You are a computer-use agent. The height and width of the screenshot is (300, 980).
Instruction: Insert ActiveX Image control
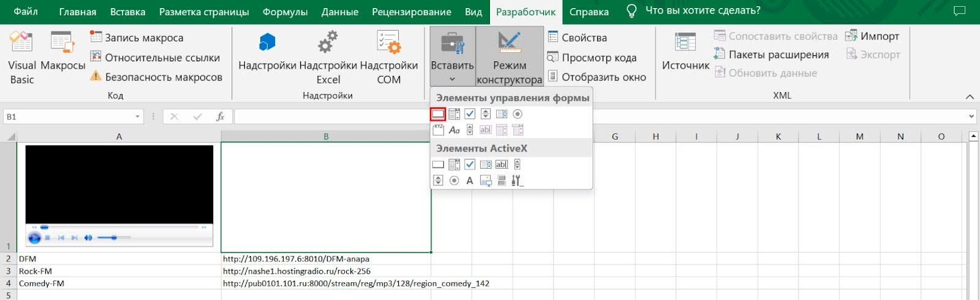pos(486,180)
